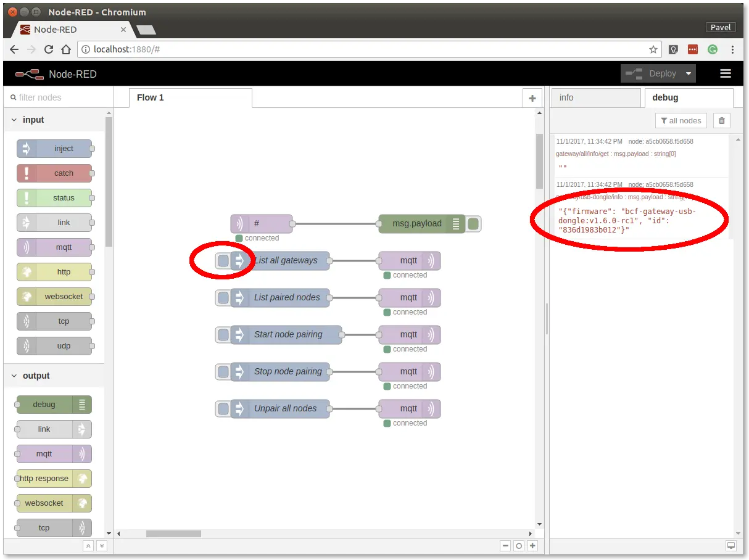749x560 pixels.
Task: Expand all palette categories
Action: (102, 546)
